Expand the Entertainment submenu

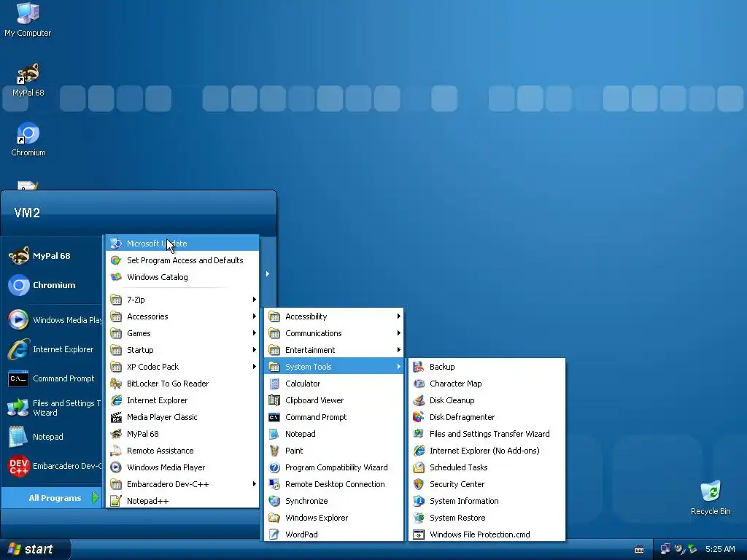pos(333,350)
